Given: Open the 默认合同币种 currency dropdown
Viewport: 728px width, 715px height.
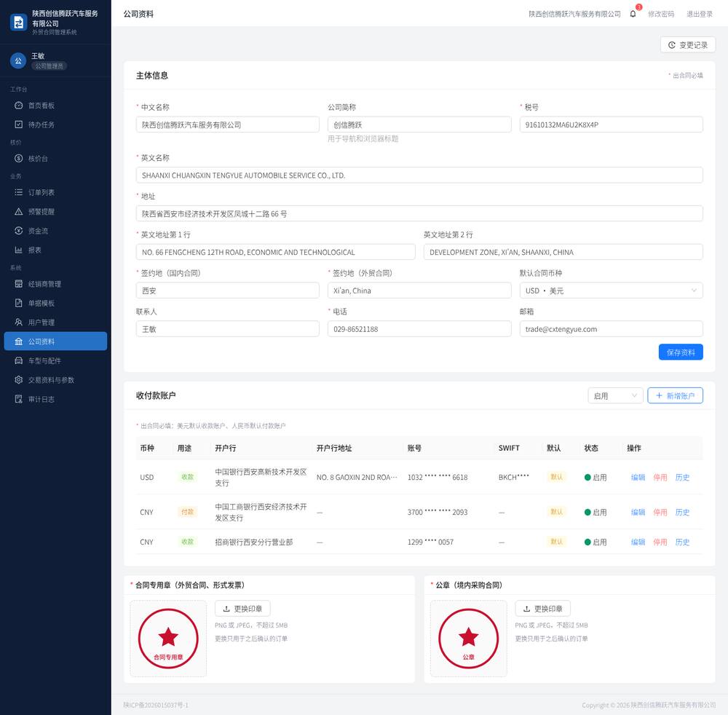Looking at the screenshot, I should pyautogui.click(x=611, y=291).
